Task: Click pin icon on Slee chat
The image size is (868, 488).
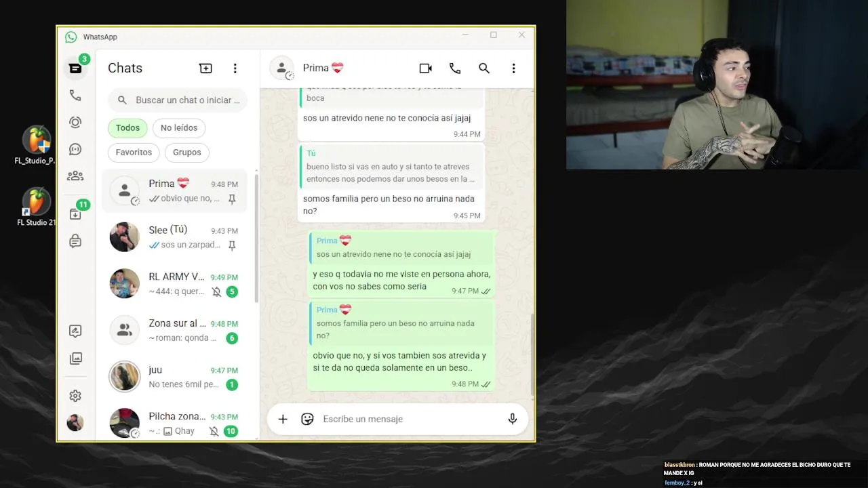Action: 232,246
